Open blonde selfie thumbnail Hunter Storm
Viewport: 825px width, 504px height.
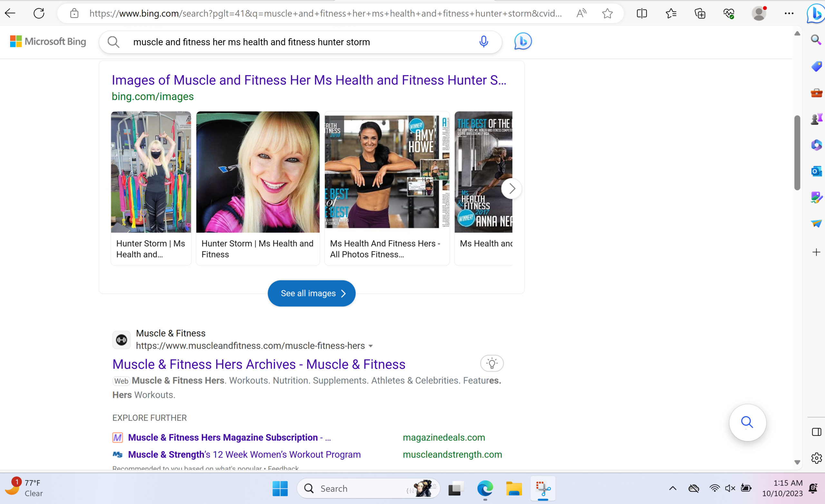[x=258, y=172]
